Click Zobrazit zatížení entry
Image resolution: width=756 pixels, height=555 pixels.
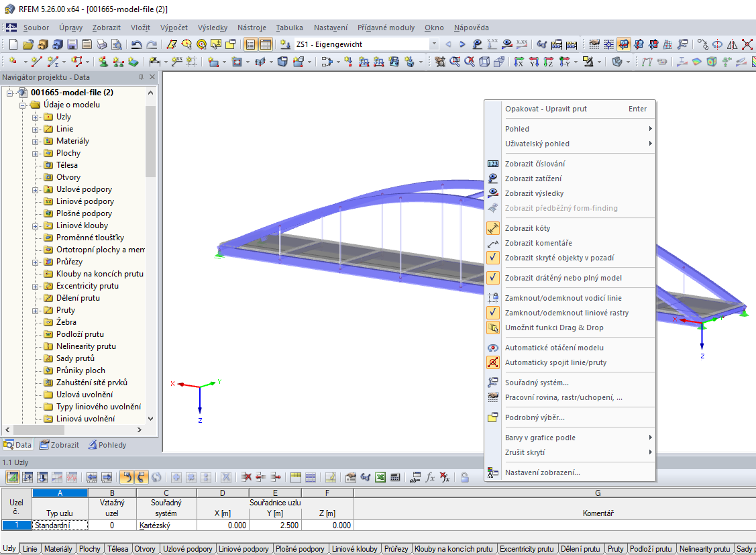point(569,179)
